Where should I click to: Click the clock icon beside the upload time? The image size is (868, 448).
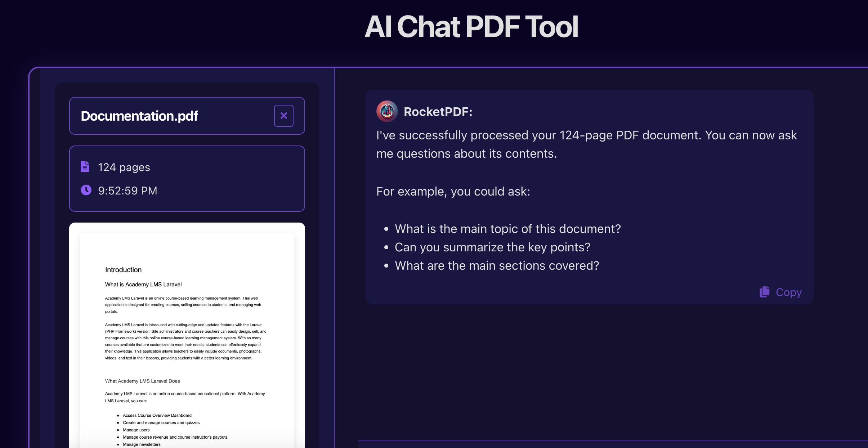pyautogui.click(x=86, y=190)
